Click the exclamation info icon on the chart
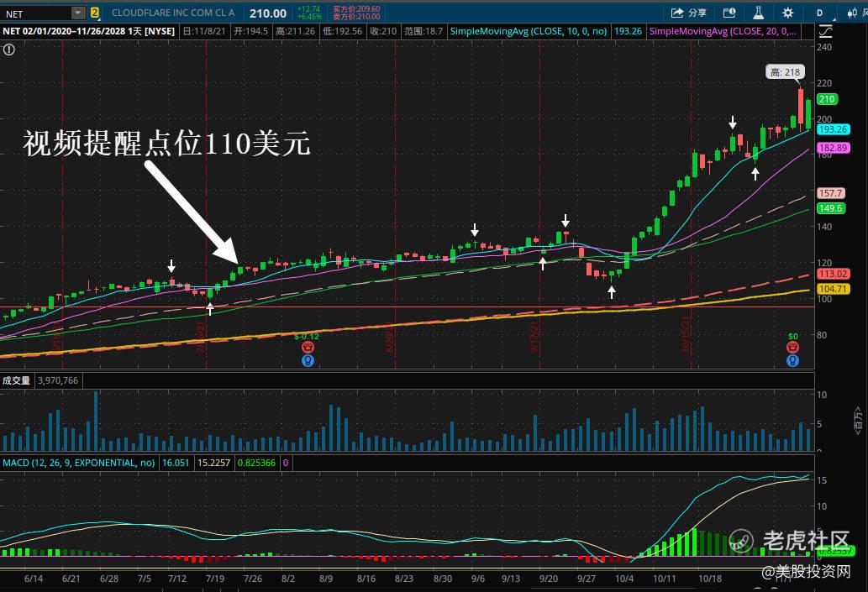The image size is (868, 592). coord(9,50)
